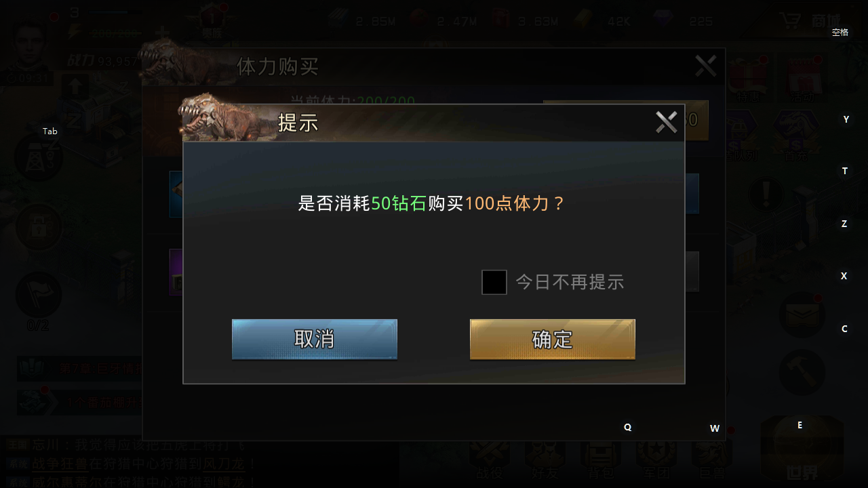Close the 提示 dialog with the X

[x=667, y=122]
